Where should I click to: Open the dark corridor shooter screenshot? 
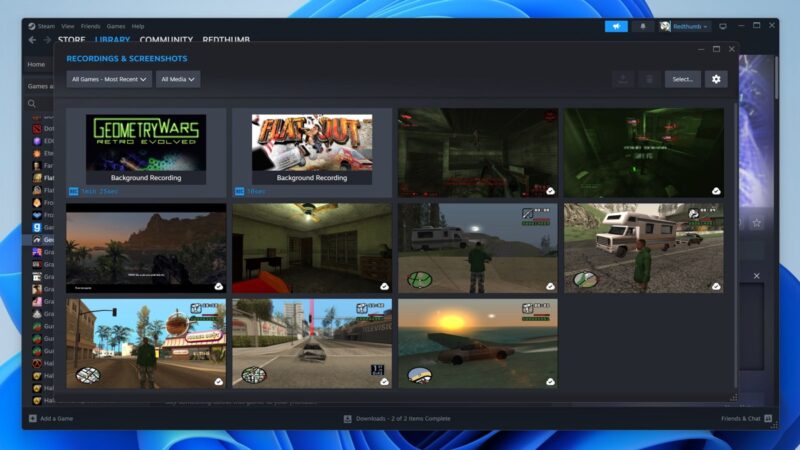pos(478,153)
